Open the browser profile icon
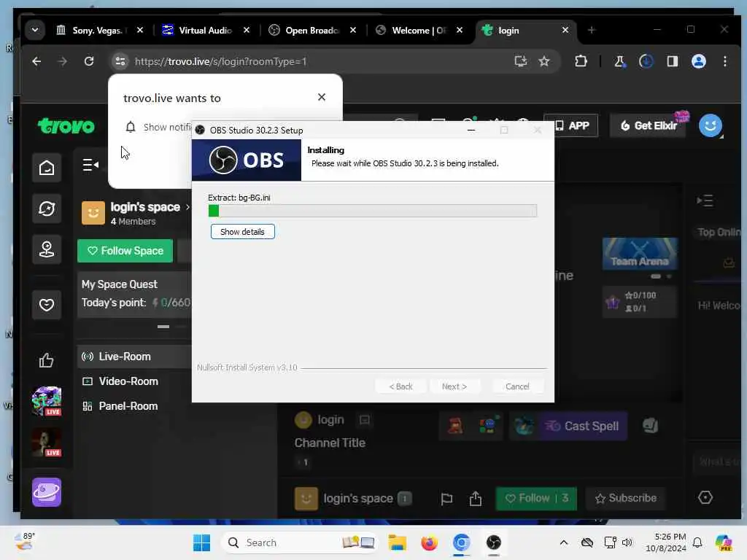The width and height of the screenshot is (747, 560). [x=698, y=61]
